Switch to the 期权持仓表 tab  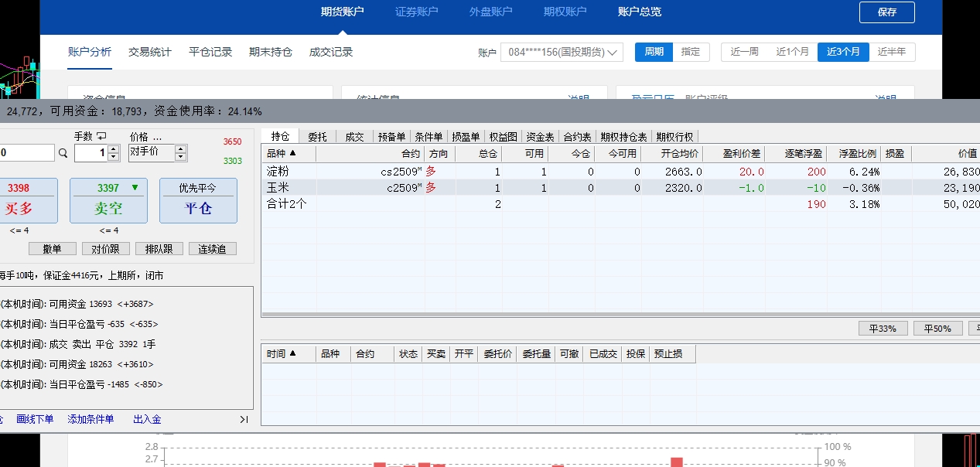[x=624, y=137]
